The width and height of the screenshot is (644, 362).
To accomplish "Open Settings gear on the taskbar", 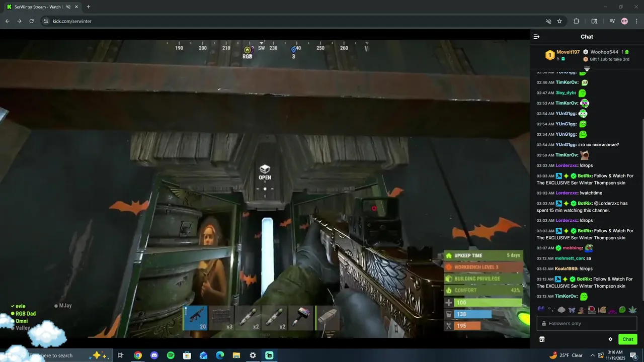I will (253, 355).
